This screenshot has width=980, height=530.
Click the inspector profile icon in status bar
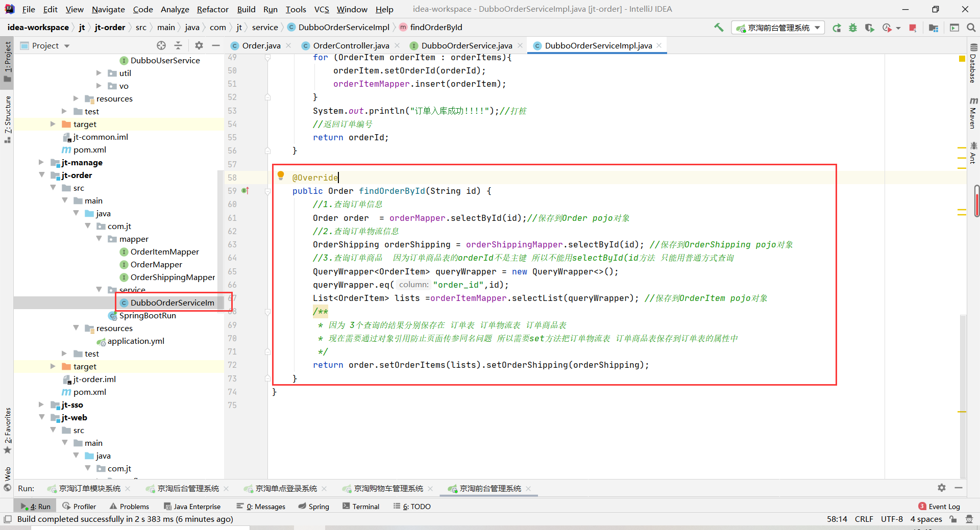pyautogui.click(x=969, y=519)
